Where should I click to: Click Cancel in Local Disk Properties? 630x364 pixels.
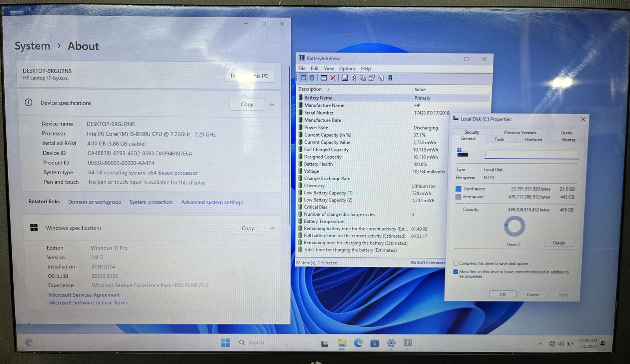tap(533, 294)
